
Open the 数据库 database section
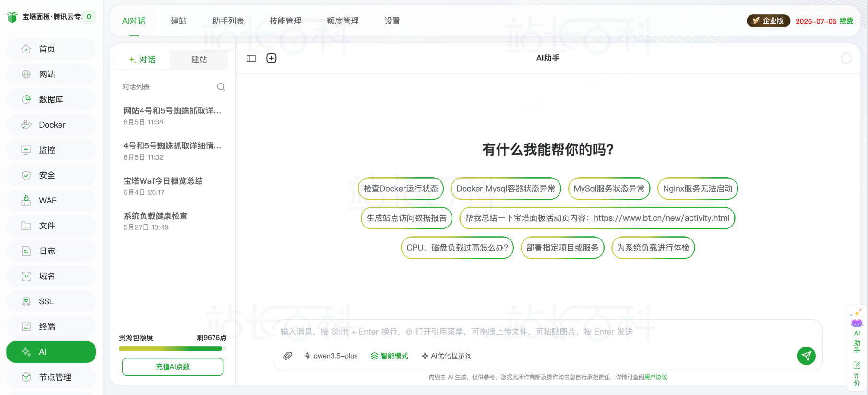pyautogui.click(x=51, y=99)
